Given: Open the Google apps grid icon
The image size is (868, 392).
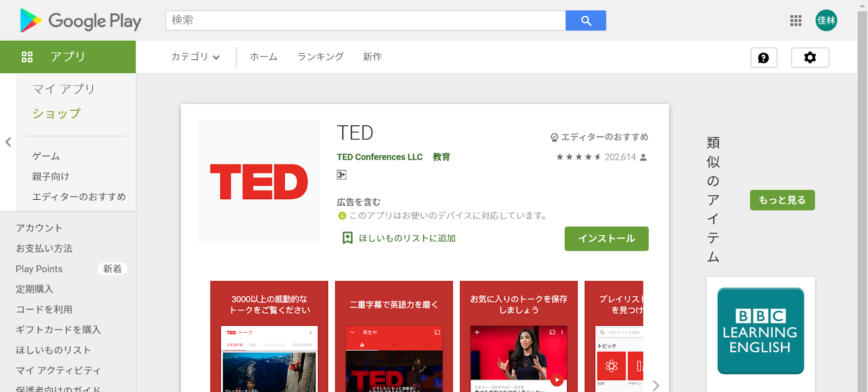Looking at the screenshot, I should 796,21.
